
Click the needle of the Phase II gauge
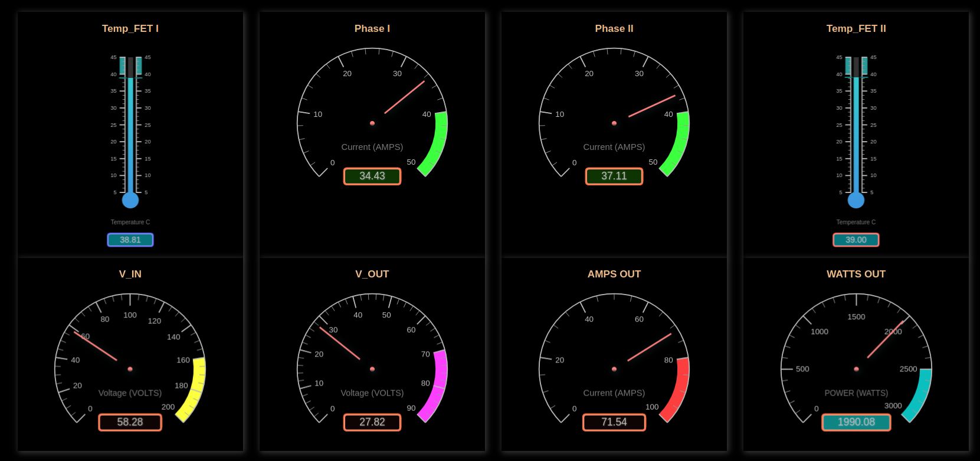[x=652, y=106]
